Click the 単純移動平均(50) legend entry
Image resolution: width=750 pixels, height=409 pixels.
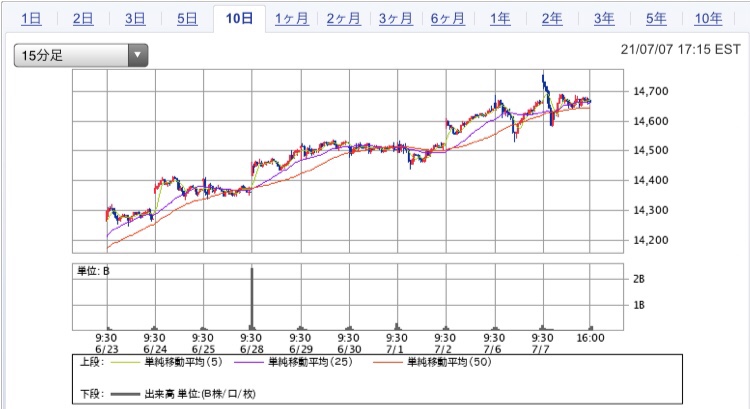(432, 362)
